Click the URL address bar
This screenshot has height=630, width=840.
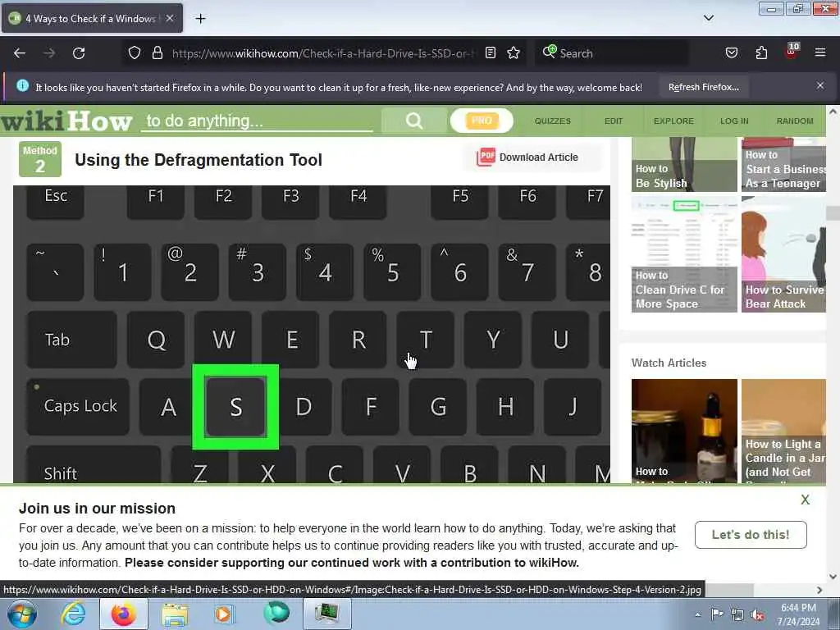pos(322,53)
